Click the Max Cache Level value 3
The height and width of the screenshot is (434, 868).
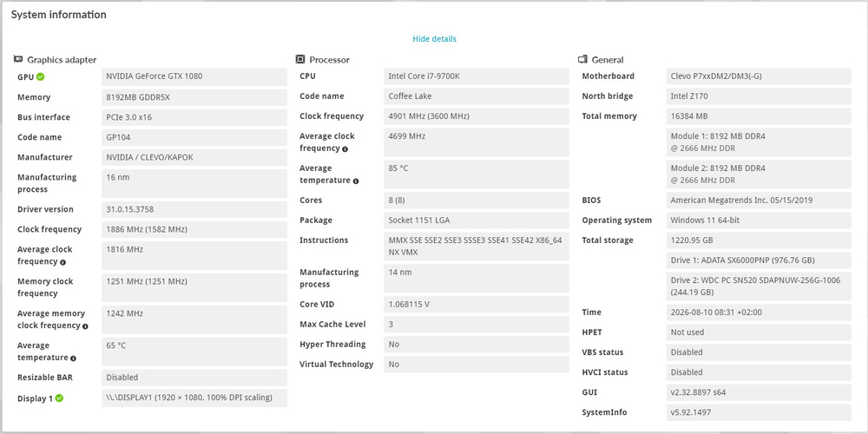[477, 325]
